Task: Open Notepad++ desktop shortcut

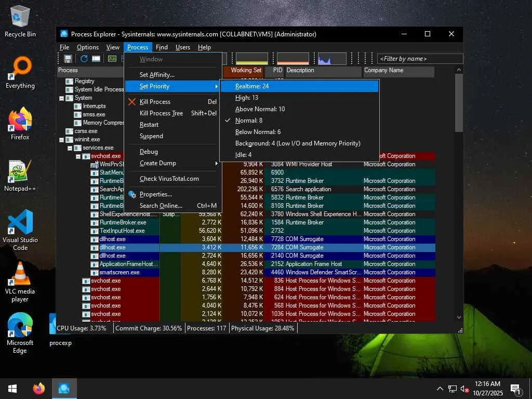Action: (x=20, y=176)
